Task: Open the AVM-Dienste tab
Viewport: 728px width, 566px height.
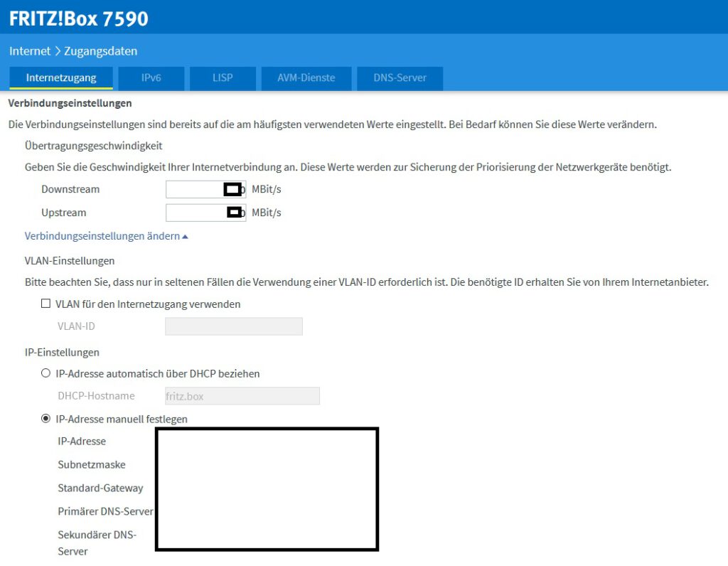Action: 306,78
